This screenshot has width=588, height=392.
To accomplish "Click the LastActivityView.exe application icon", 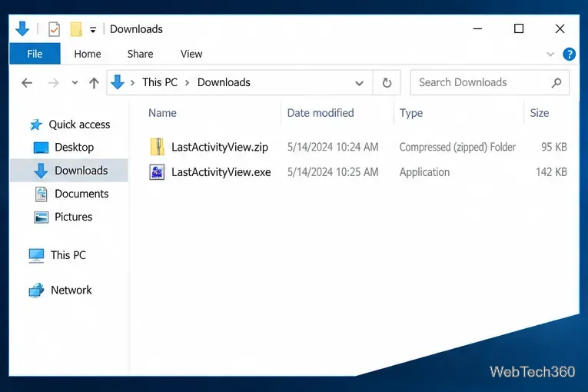I will click(x=157, y=172).
